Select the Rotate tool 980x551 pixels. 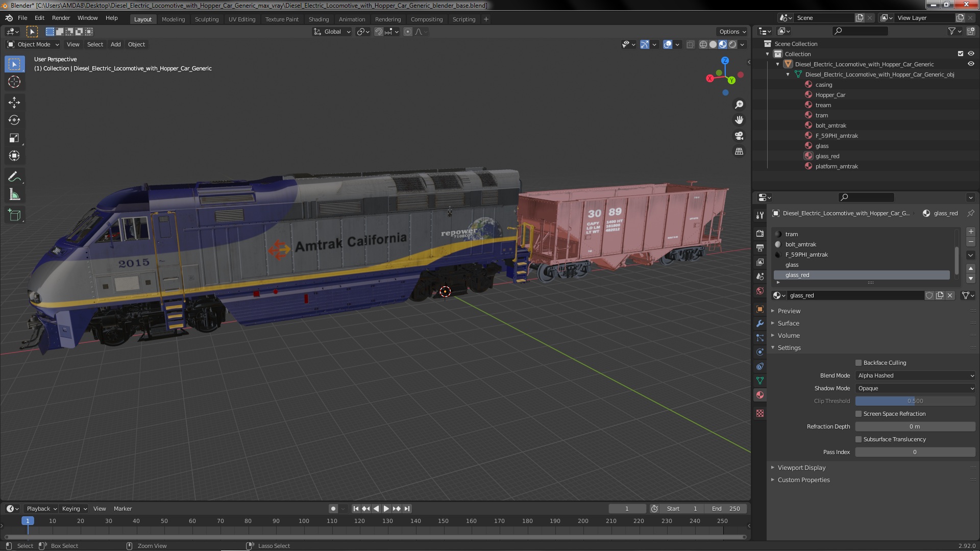pos(14,120)
